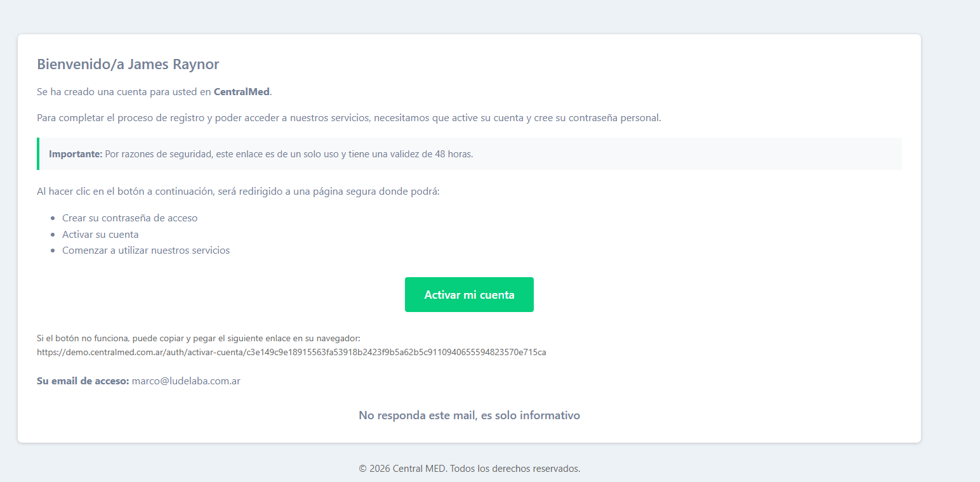Click the Importante security notice box

469,153
